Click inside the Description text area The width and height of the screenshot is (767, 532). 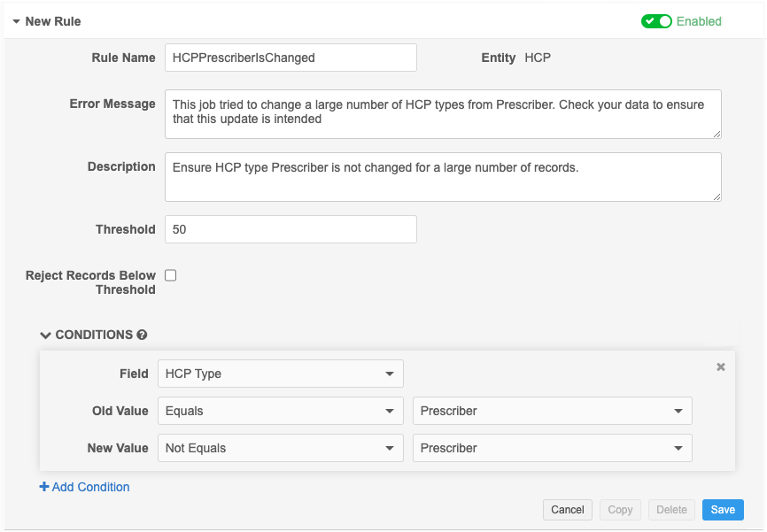(443, 177)
